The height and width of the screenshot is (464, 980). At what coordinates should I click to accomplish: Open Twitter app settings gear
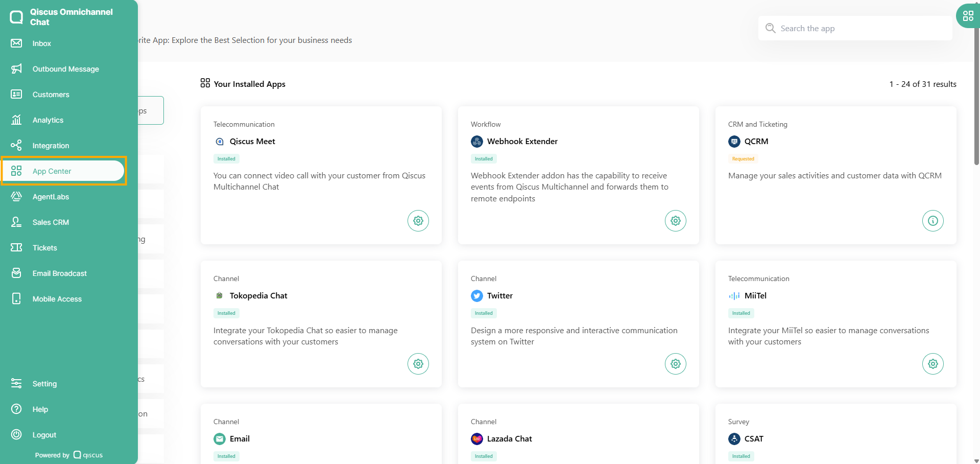pos(675,364)
